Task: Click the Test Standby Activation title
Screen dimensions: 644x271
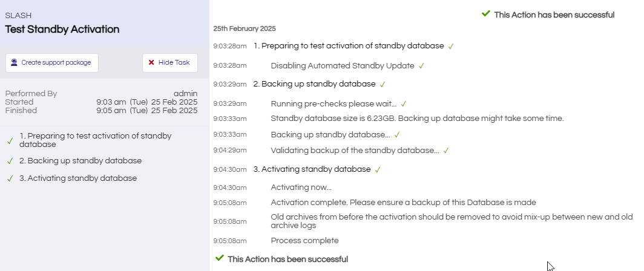Action: pyautogui.click(x=62, y=29)
